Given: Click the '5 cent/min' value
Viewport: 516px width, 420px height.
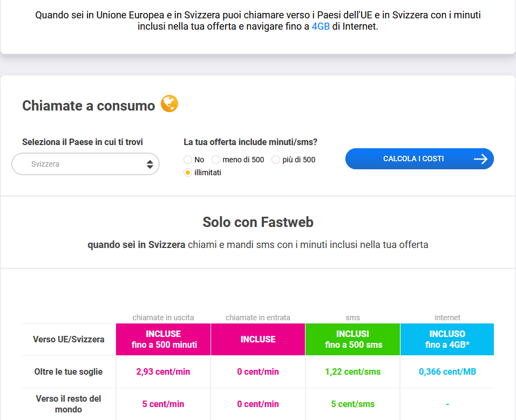Looking at the screenshot, I should pyautogui.click(x=163, y=404).
